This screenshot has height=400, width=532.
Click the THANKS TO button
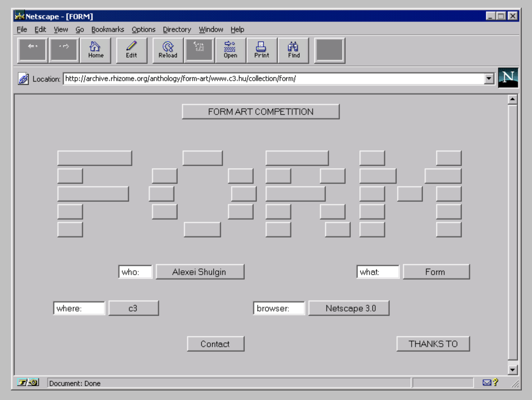pyautogui.click(x=433, y=344)
